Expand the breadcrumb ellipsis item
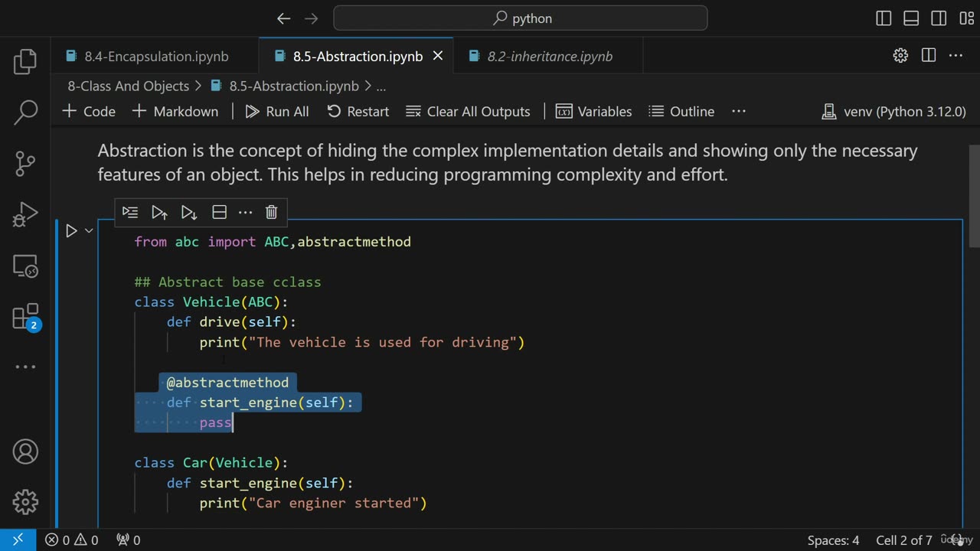Screen dimensions: 980x551 pos(381,86)
